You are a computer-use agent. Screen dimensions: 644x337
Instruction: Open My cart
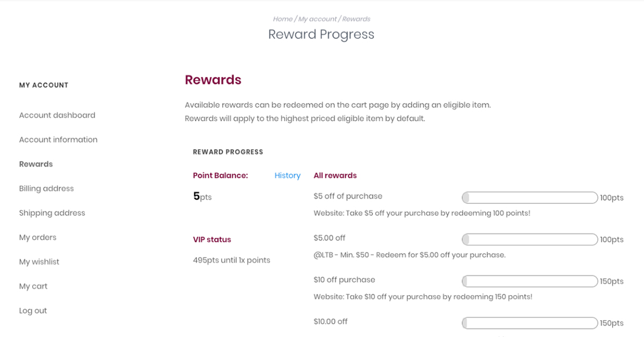click(x=33, y=286)
